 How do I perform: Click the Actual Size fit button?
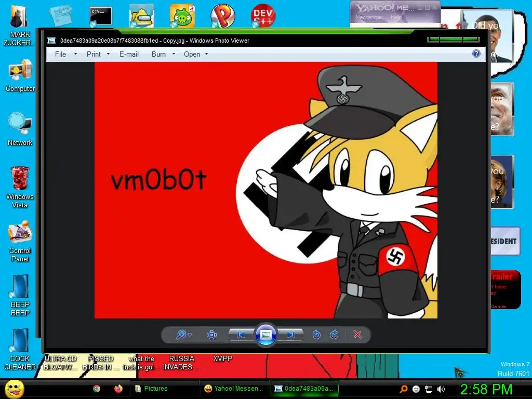click(212, 335)
